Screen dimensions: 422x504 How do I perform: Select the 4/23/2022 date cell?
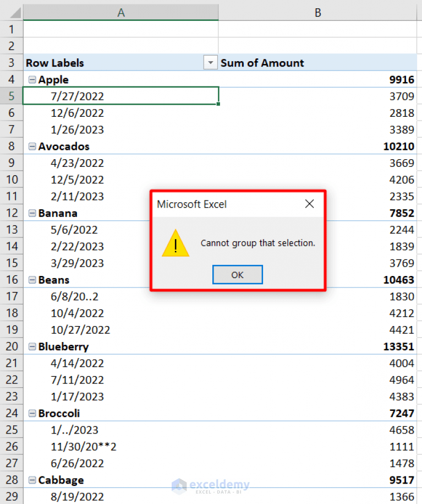pos(120,163)
